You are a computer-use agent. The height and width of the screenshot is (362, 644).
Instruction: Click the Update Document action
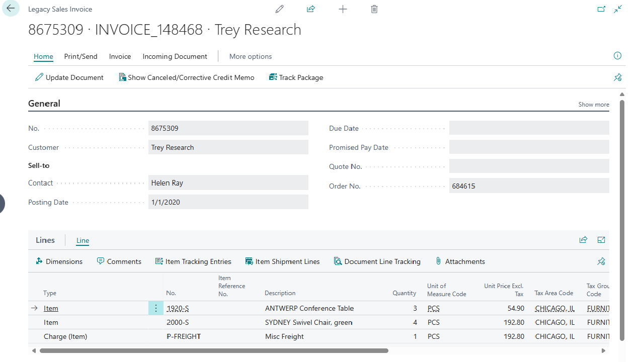(69, 77)
